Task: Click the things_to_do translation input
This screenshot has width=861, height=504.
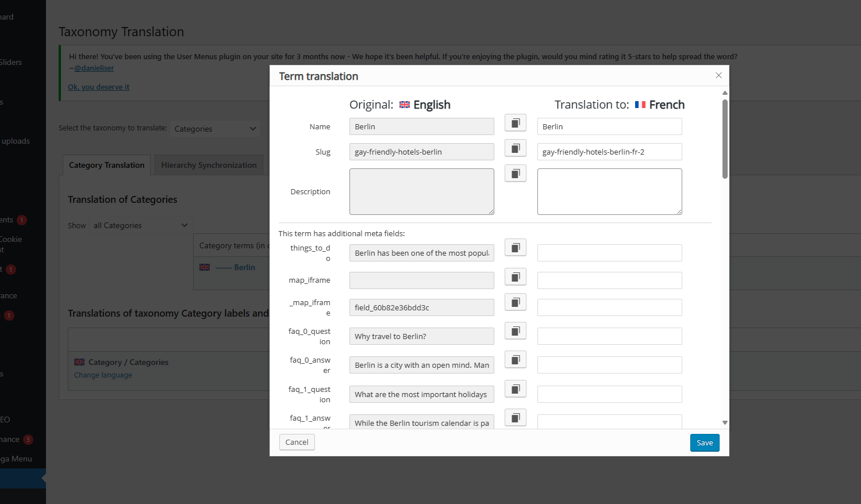Action: 609,253
